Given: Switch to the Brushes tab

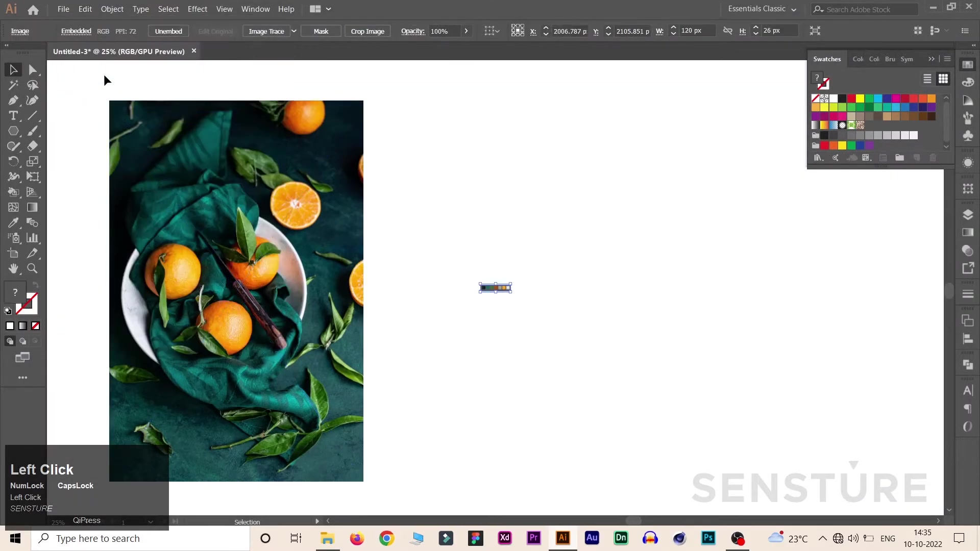Looking at the screenshot, I should click(x=890, y=59).
